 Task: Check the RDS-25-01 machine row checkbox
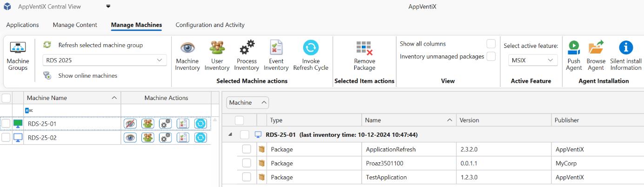(6, 124)
